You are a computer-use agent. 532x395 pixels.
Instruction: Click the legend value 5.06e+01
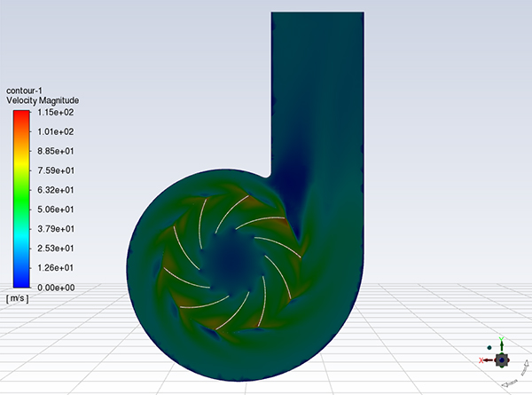[56, 209]
